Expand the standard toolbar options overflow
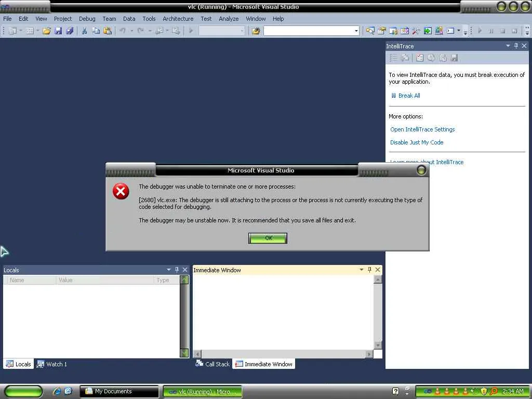Screen dimensions: 532x399 (x=465, y=31)
